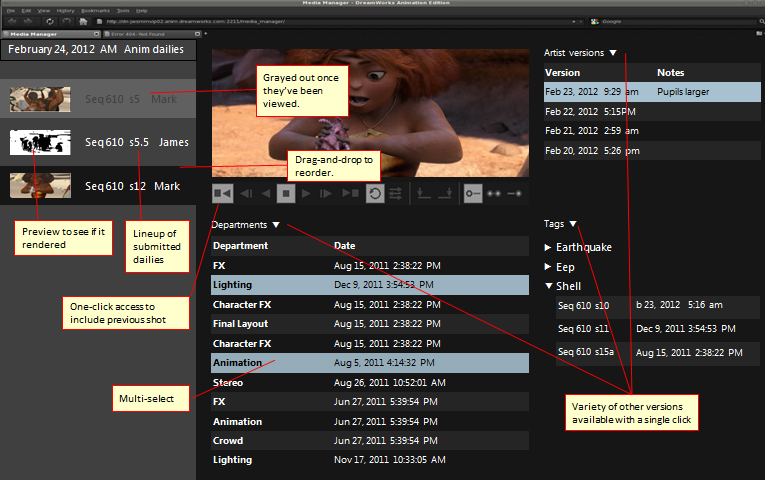Select Seq 610 s12 Mark thumbnail
The image size is (765, 480).
(40, 186)
